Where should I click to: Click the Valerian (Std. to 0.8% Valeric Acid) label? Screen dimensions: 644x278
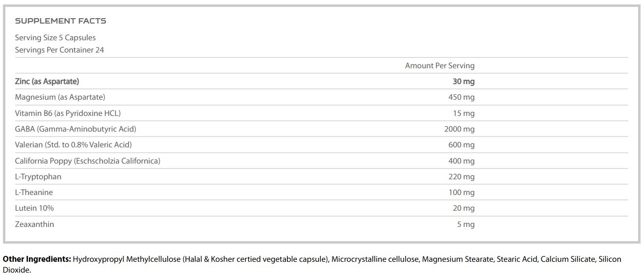pos(74,145)
